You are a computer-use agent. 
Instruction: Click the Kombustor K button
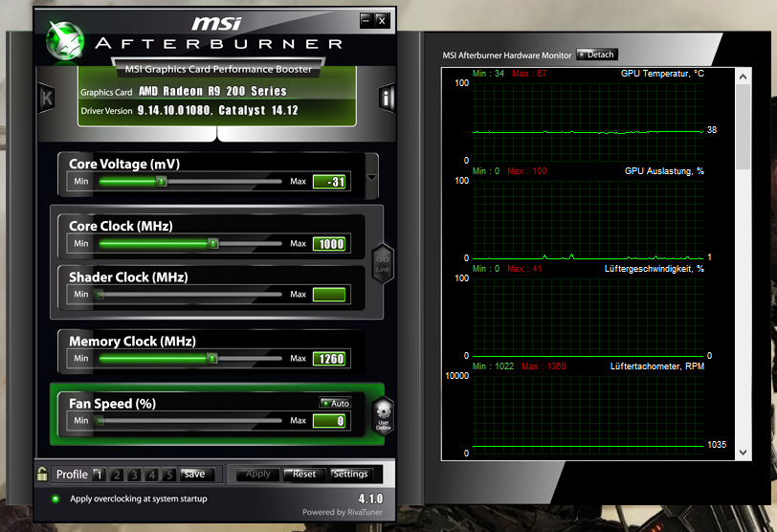(46, 98)
